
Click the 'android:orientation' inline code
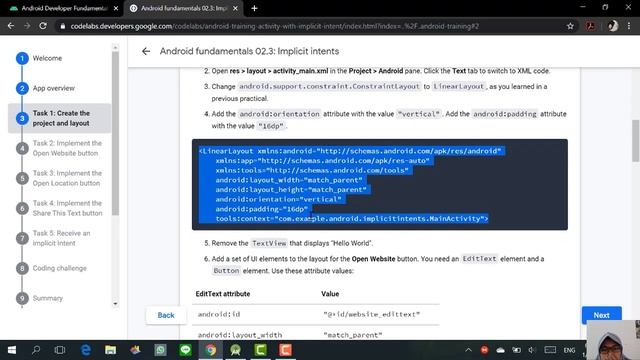coord(279,114)
